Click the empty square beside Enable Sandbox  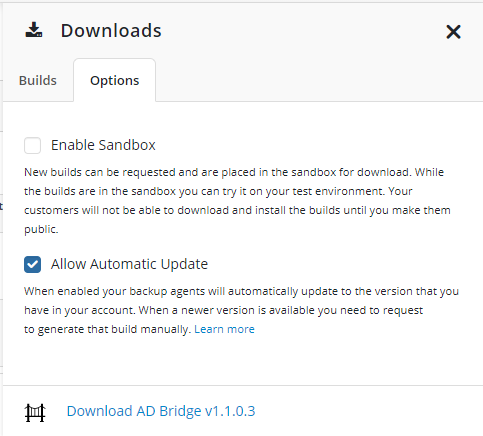[x=32, y=145]
